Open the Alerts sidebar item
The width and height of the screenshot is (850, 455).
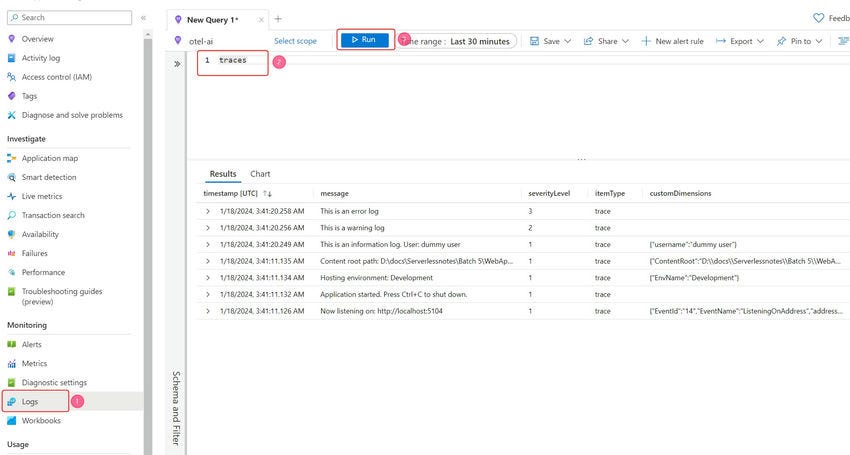(24, 344)
